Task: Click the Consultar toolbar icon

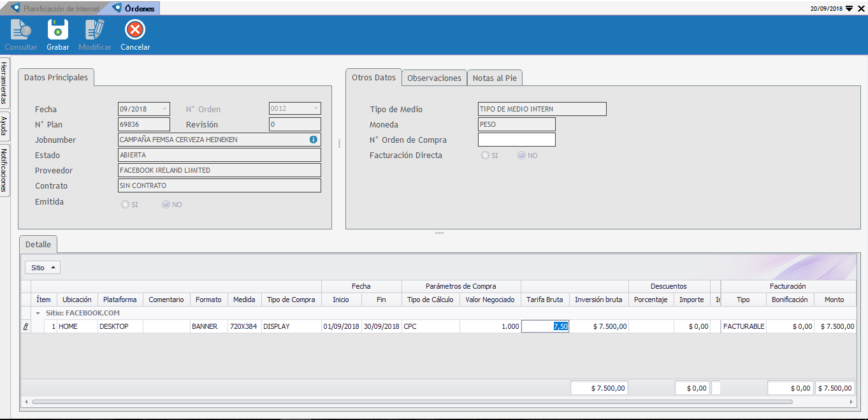Action: [x=21, y=30]
